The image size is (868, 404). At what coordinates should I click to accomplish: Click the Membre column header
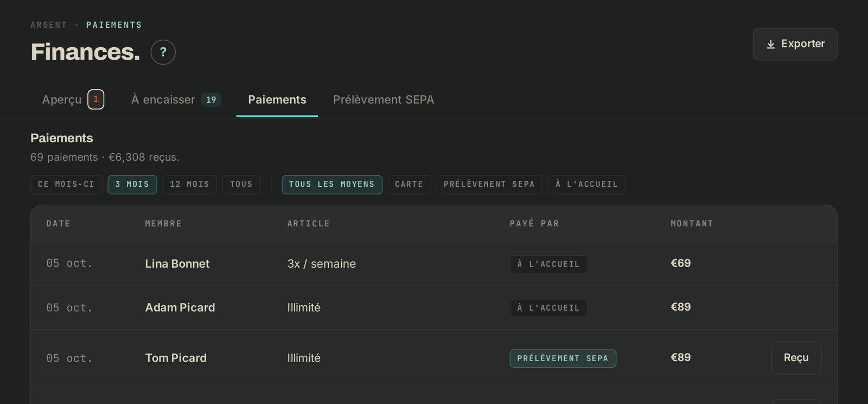tap(163, 224)
